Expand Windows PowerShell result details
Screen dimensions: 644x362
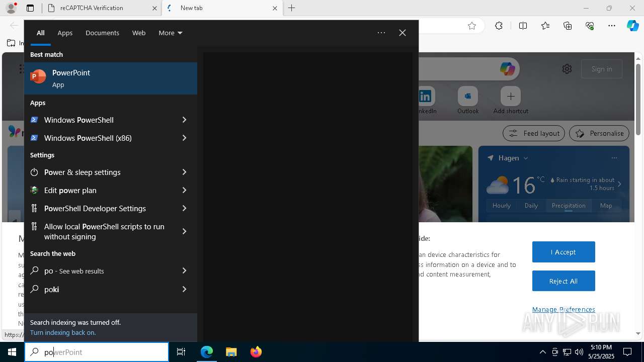coord(184,120)
